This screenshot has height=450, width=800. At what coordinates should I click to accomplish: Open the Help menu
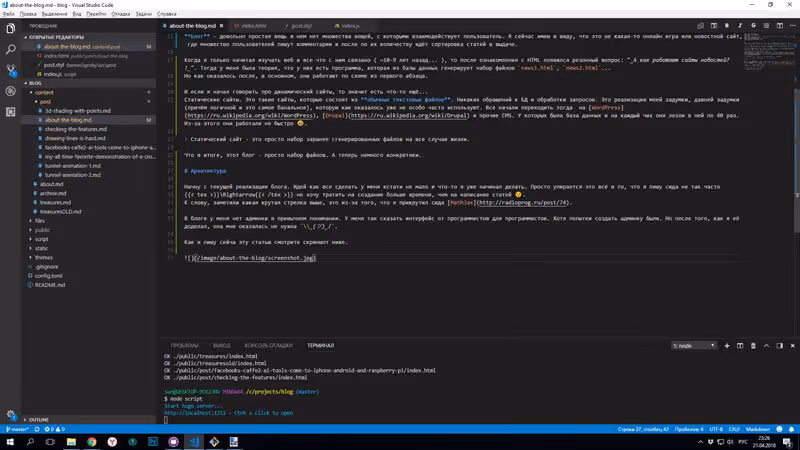click(x=166, y=14)
